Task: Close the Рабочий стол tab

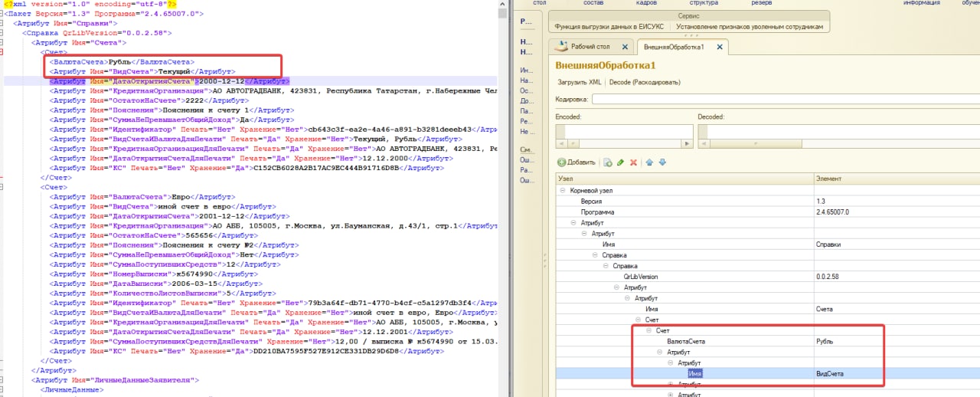Action: click(626, 47)
